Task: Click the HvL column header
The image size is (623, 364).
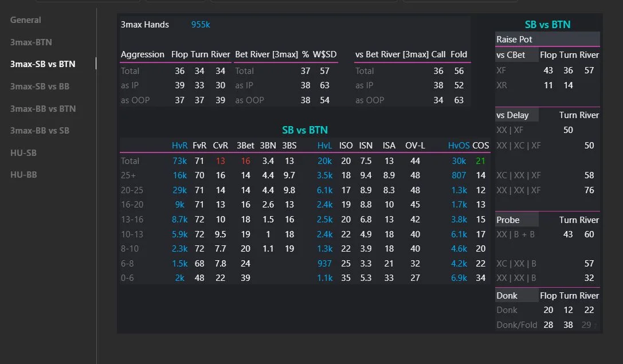Action: pos(324,146)
